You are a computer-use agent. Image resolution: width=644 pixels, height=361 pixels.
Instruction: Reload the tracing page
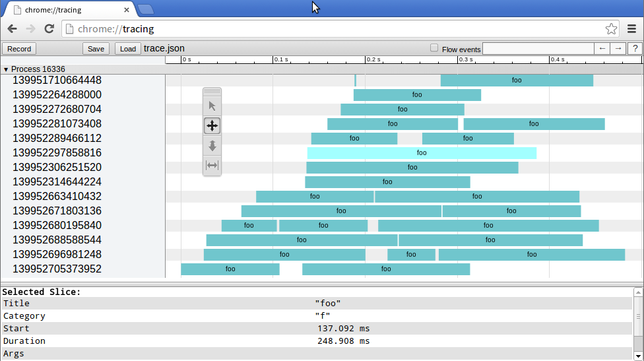[49, 29]
